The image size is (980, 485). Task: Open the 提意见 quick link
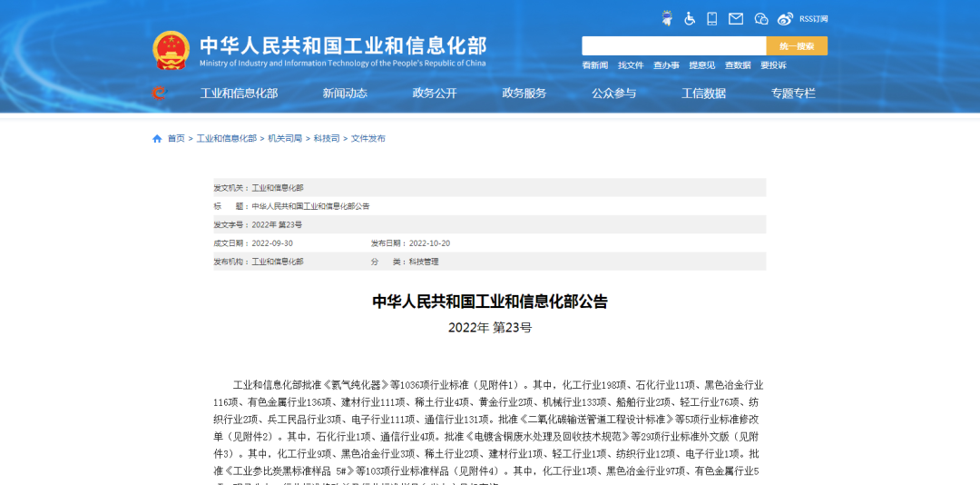(701, 65)
